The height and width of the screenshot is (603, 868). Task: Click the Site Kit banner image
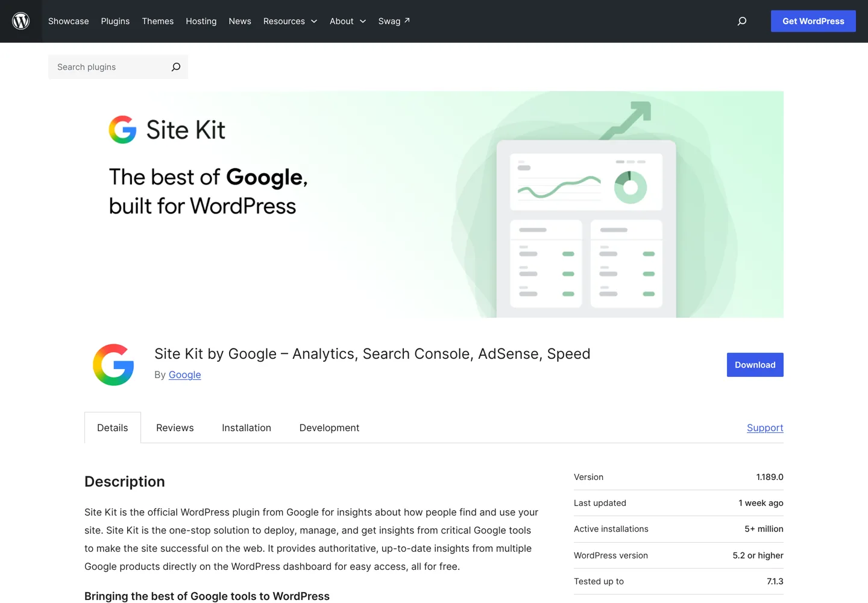point(434,204)
